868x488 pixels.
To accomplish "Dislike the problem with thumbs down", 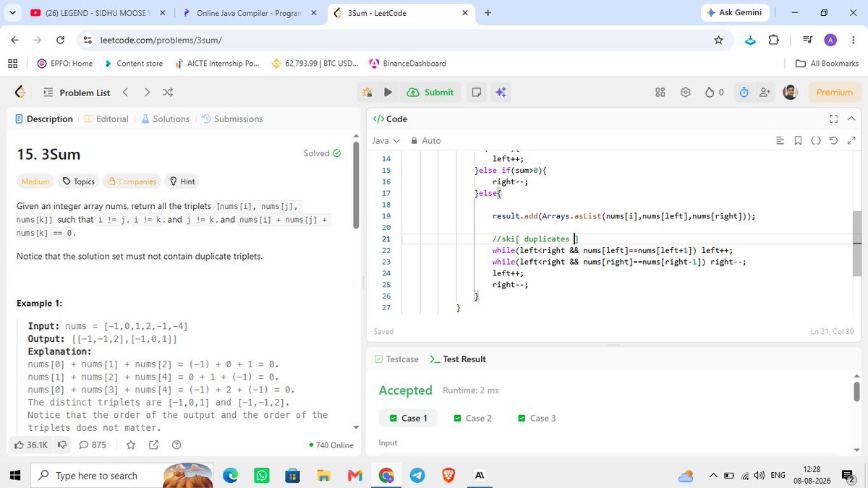I will click(x=62, y=445).
